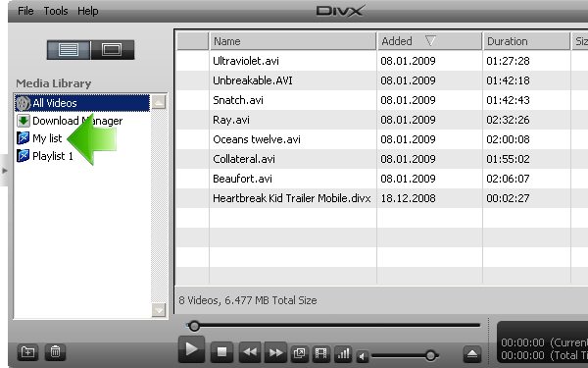Click the film strip chapters icon
The image size is (588, 368).
[x=320, y=353]
